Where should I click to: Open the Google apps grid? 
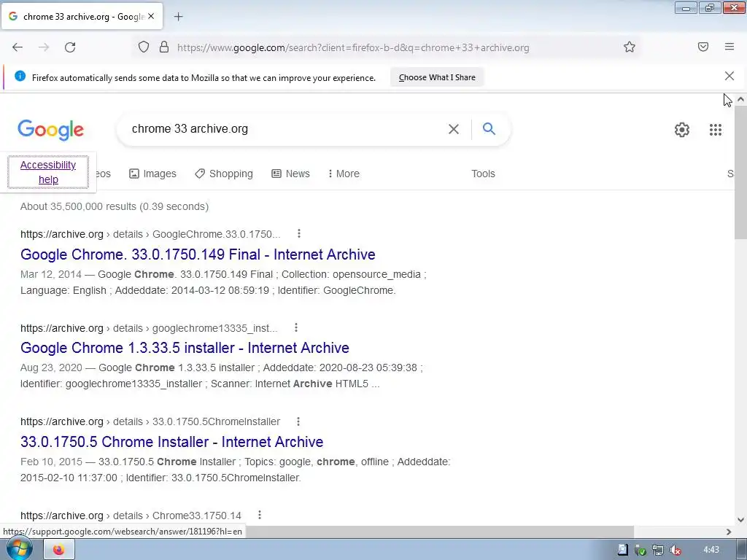[715, 130]
